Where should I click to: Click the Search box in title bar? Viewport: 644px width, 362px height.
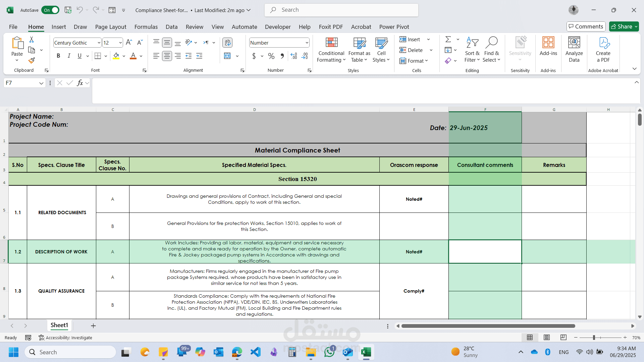341,10
